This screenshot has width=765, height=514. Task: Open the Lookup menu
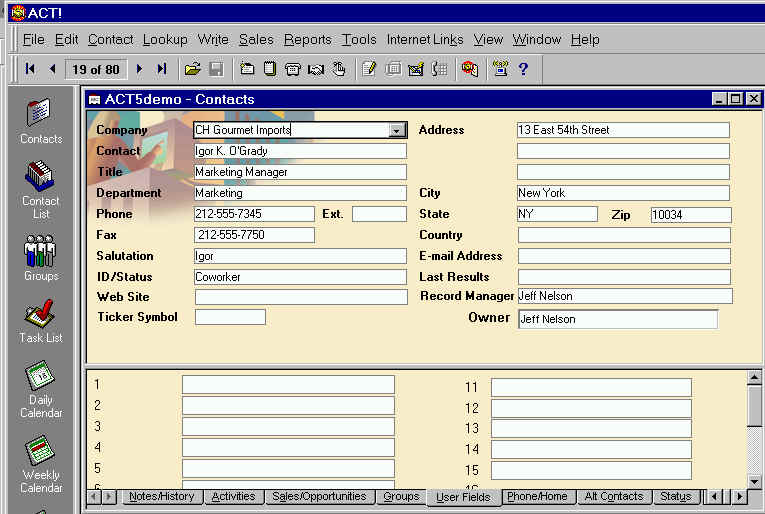tap(165, 40)
